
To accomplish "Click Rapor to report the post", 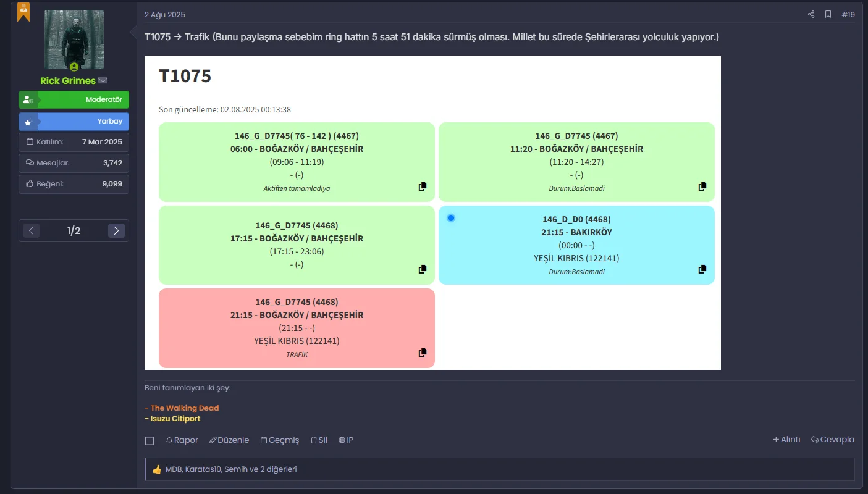I will pos(182,440).
